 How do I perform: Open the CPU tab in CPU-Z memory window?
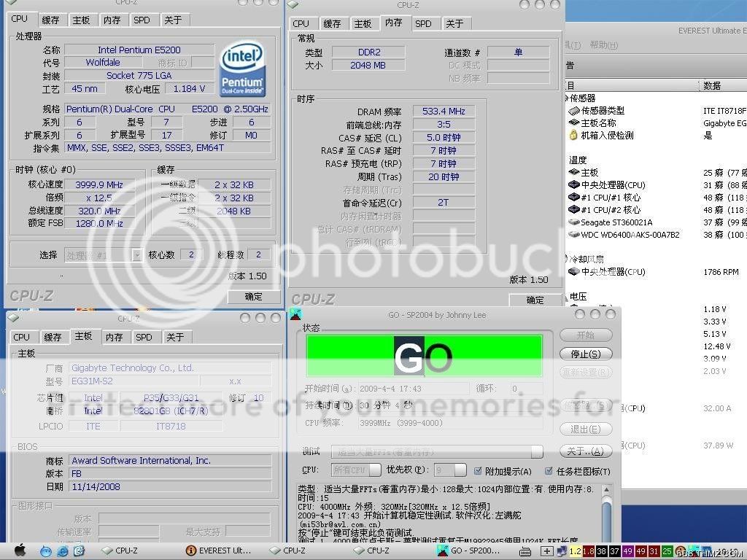click(301, 23)
